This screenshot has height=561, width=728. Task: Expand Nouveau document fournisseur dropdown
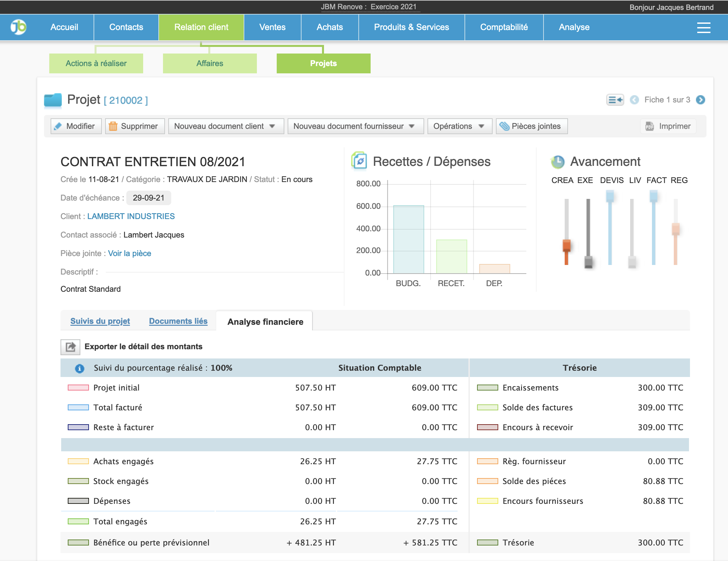(356, 126)
